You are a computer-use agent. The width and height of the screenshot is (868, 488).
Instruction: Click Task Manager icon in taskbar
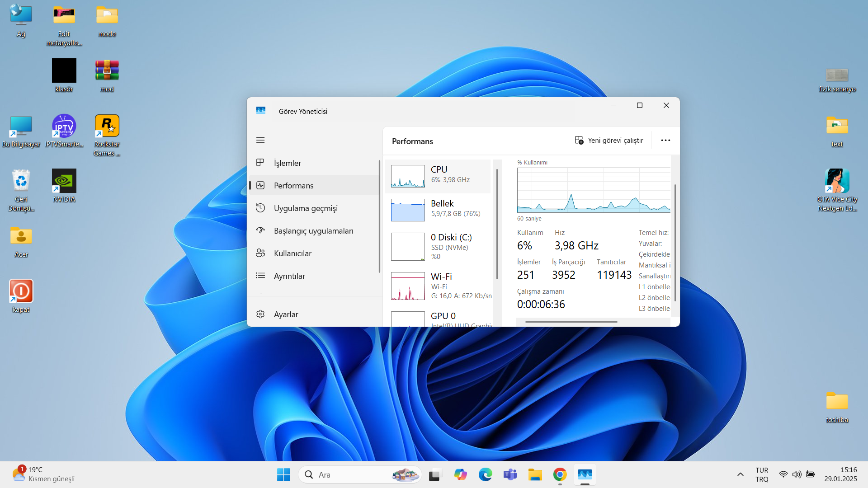[585, 474]
